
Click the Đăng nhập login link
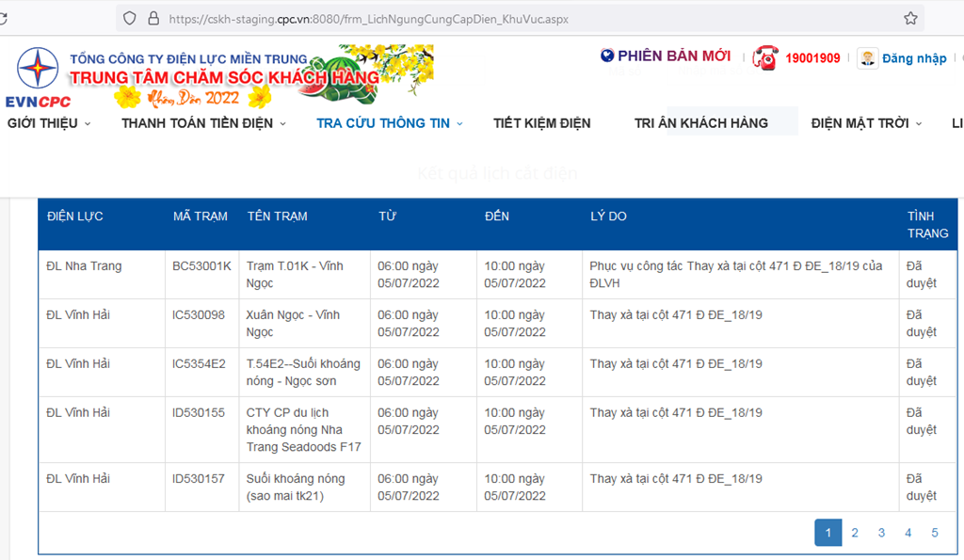(914, 58)
